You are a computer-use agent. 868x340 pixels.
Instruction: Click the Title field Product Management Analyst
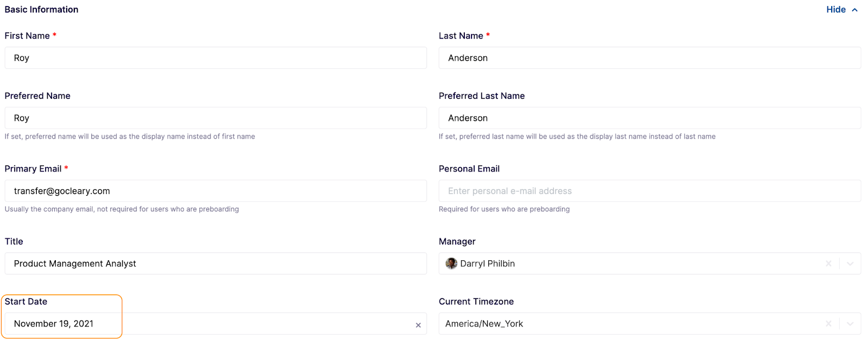216,264
